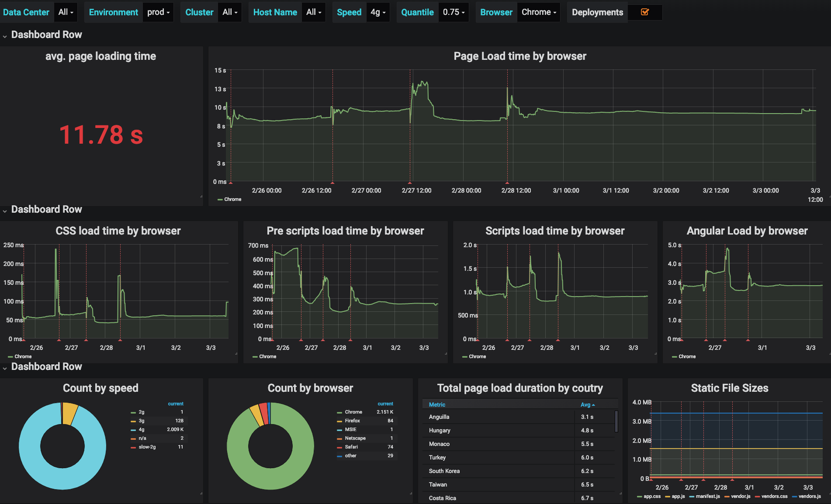The width and height of the screenshot is (831, 504).
Task: Click deployment marker near 2/28 12:00
Action: (507, 182)
